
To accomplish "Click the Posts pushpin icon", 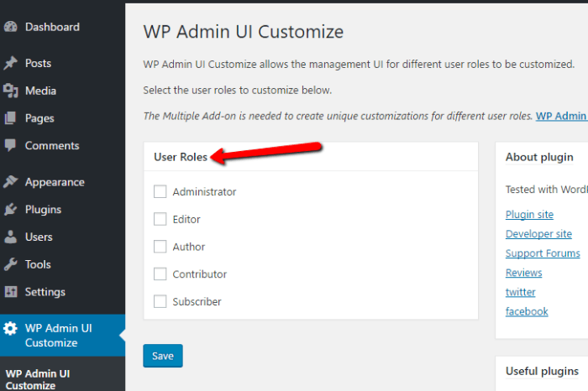I will pyautogui.click(x=10, y=63).
